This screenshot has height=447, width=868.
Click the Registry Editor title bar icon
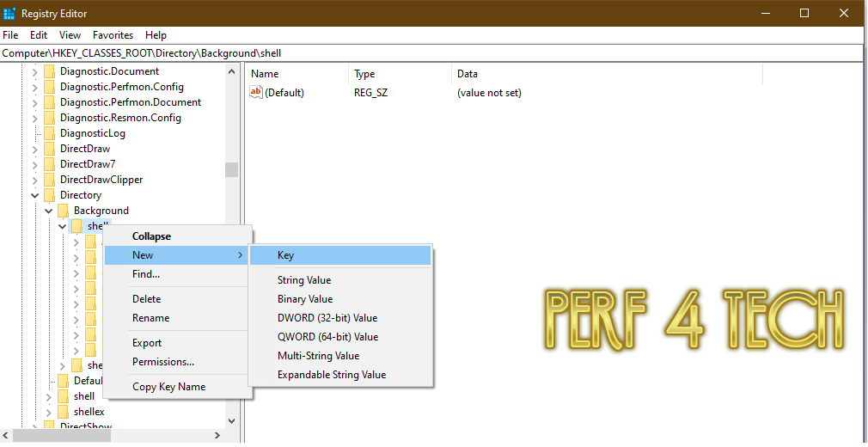pyautogui.click(x=9, y=13)
